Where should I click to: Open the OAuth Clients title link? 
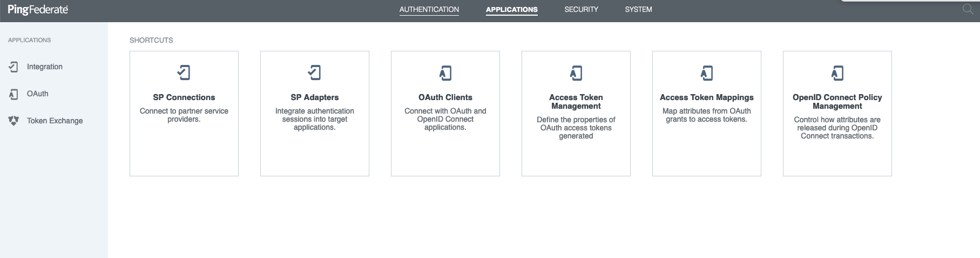pyautogui.click(x=445, y=97)
